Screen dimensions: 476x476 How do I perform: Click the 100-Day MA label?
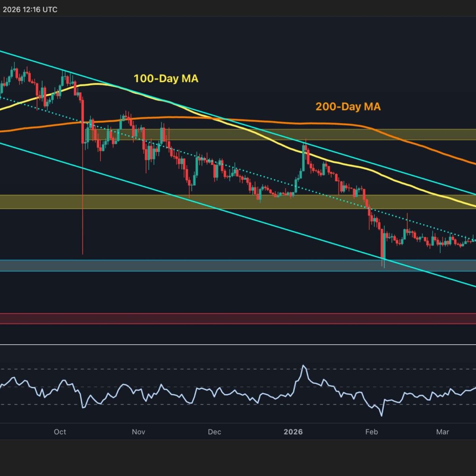(x=166, y=79)
